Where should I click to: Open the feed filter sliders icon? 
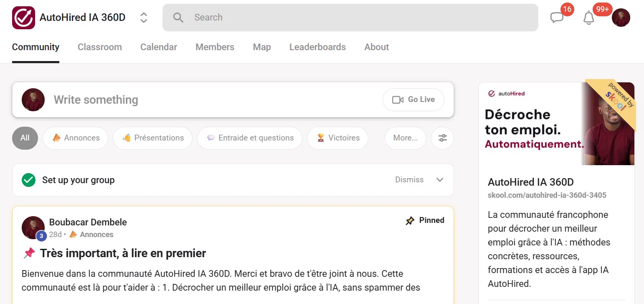click(442, 138)
